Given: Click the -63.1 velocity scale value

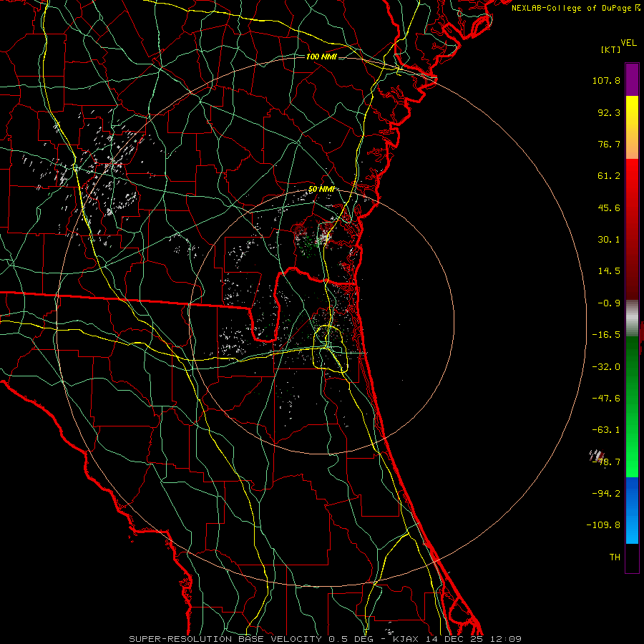Looking at the screenshot, I should pos(606,430).
